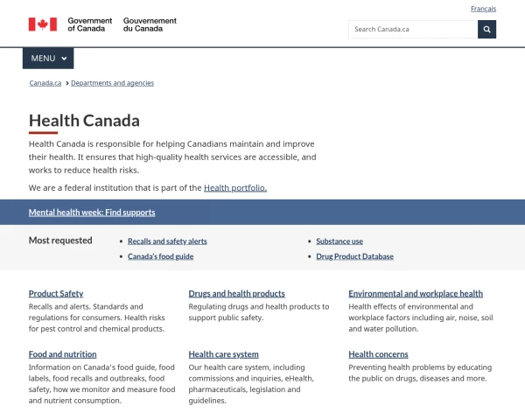Click inside the Search Canada.ca field
The height and width of the screenshot is (420, 525).
click(413, 30)
